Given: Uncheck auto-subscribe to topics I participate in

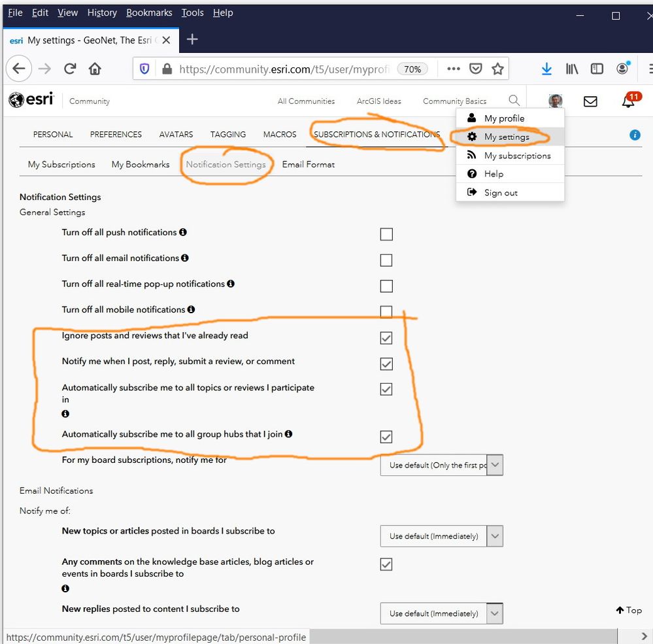Looking at the screenshot, I should tap(386, 389).
